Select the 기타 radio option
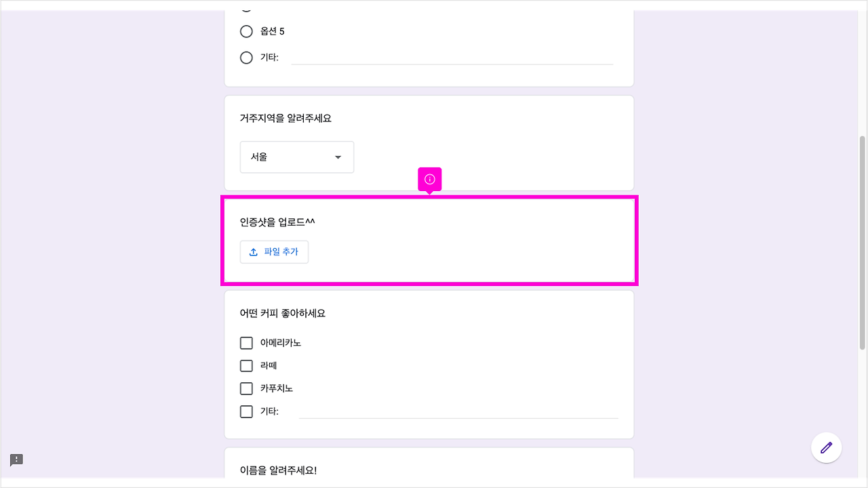 246,58
